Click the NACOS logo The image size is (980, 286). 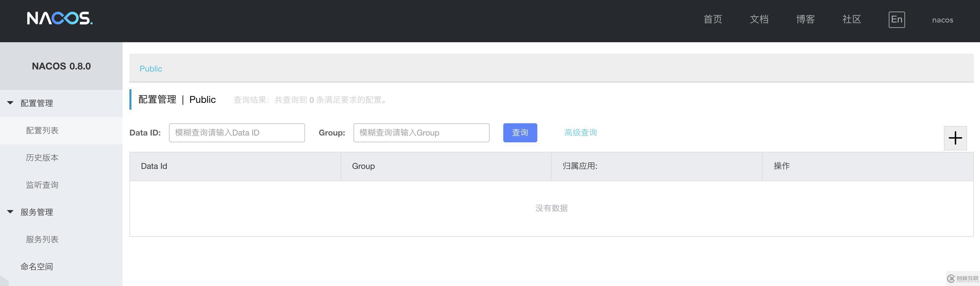[60, 18]
